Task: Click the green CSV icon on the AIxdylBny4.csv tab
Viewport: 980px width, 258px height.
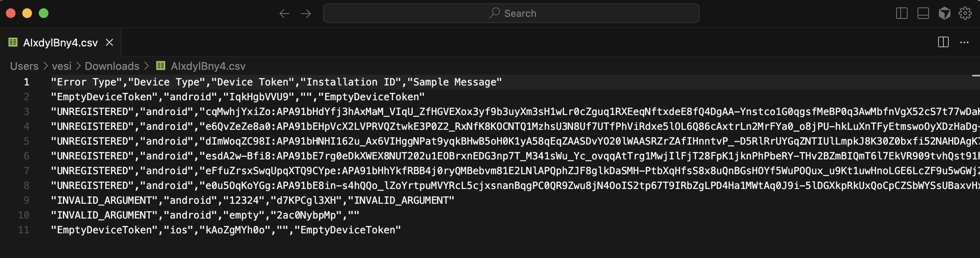Action: click(12, 42)
